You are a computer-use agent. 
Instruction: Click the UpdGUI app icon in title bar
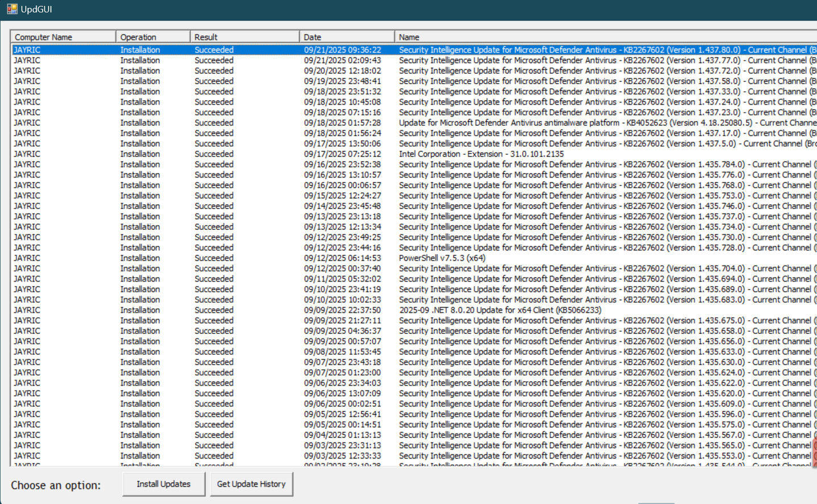(12, 9)
